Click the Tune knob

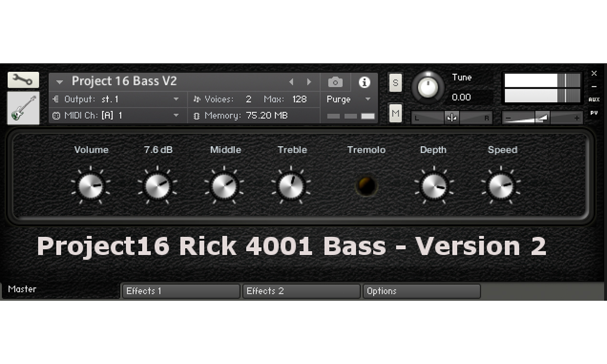click(x=428, y=87)
